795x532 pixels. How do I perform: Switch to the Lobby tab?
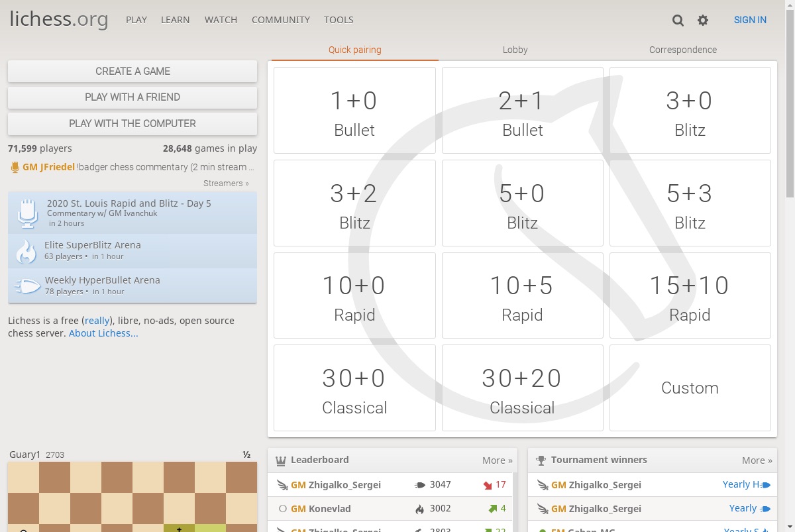(x=515, y=50)
